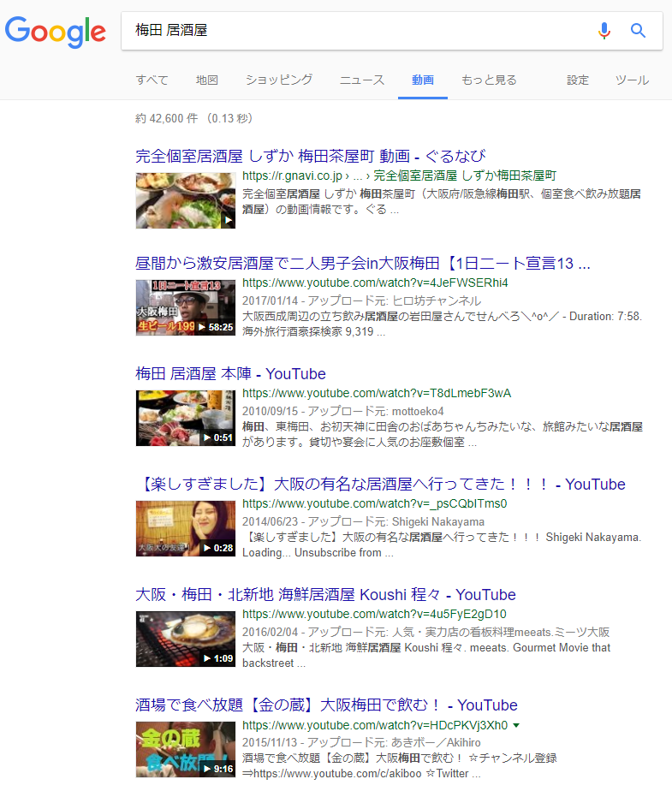Image resolution: width=672 pixels, height=797 pixels.
Task: Select the ショッピング tab
Action: coord(279,80)
